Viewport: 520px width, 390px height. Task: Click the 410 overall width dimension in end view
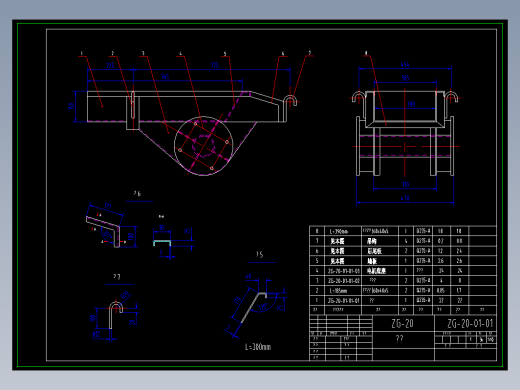(x=405, y=198)
